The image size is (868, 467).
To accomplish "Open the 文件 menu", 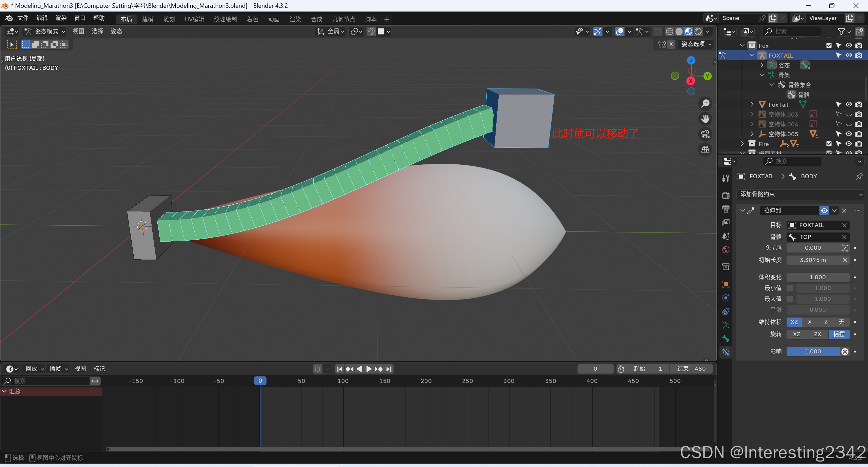I will (x=23, y=18).
